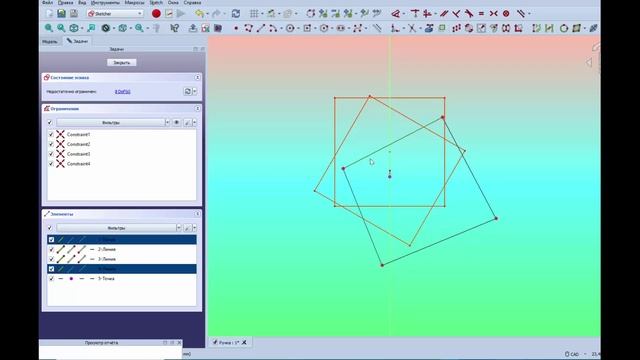This screenshot has height=360, width=640.
Task: Switch to the Задачи tab
Action: click(78, 41)
